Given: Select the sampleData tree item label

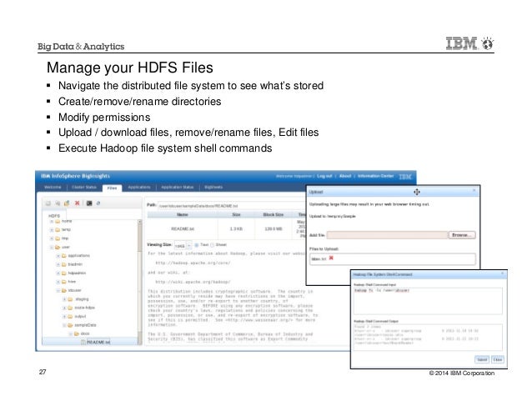Looking at the screenshot, I should [x=85, y=325].
